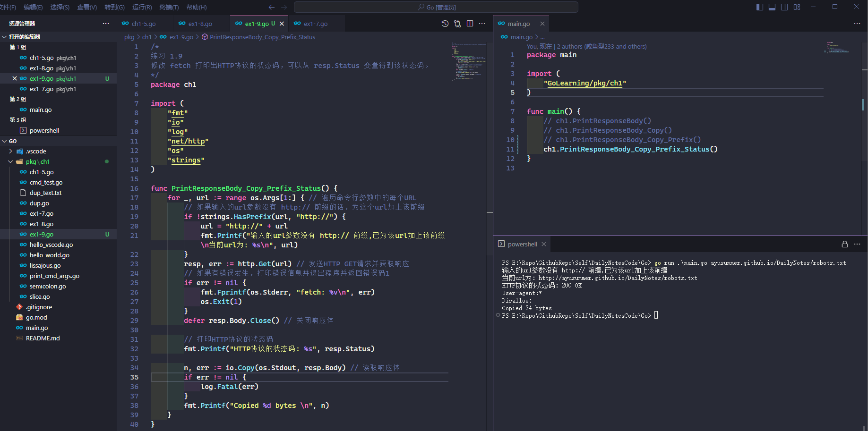Open slice.go in the explorer
Viewport: 868px width, 431px height.
pyautogui.click(x=58, y=296)
